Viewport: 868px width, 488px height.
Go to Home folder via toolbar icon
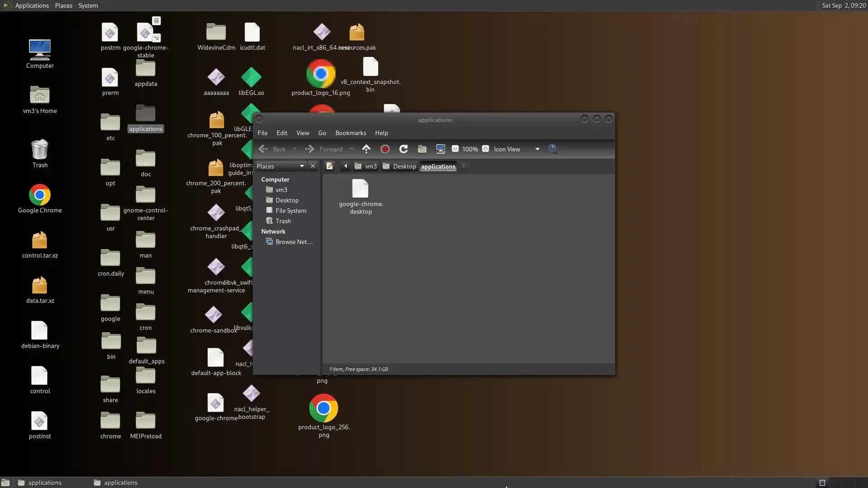[x=422, y=149]
